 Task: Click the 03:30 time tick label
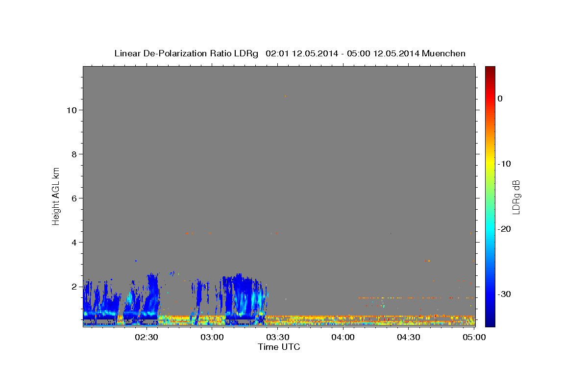pos(278,337)
